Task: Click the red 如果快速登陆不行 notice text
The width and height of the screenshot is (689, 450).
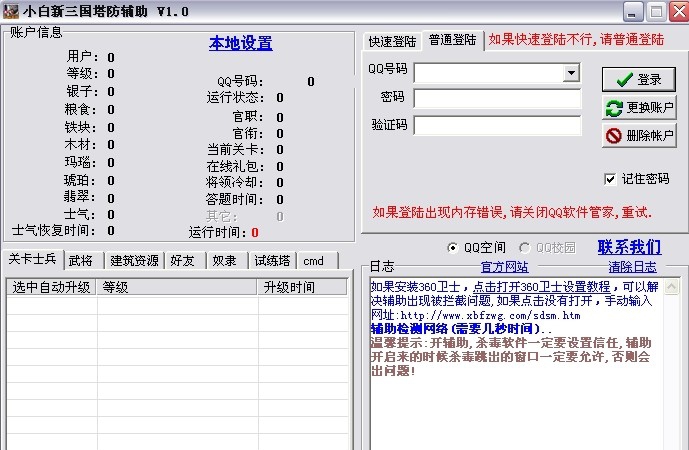Action: click(x=576, y=40)
